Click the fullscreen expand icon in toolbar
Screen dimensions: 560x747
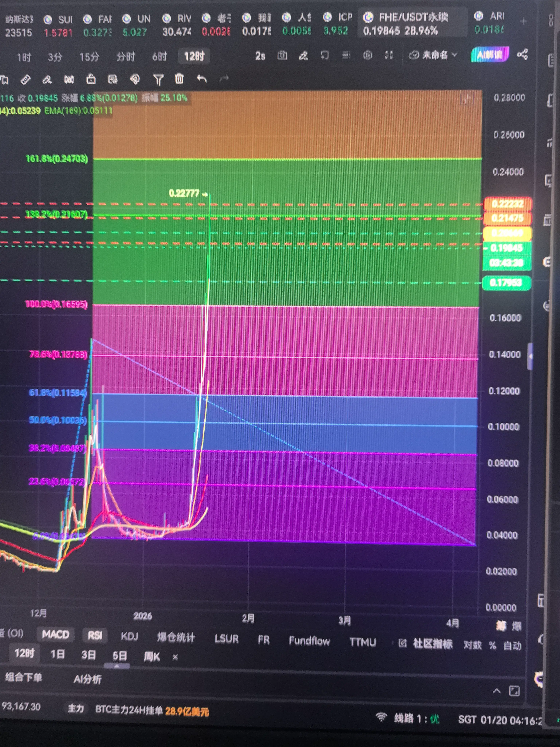click(389, 55)
